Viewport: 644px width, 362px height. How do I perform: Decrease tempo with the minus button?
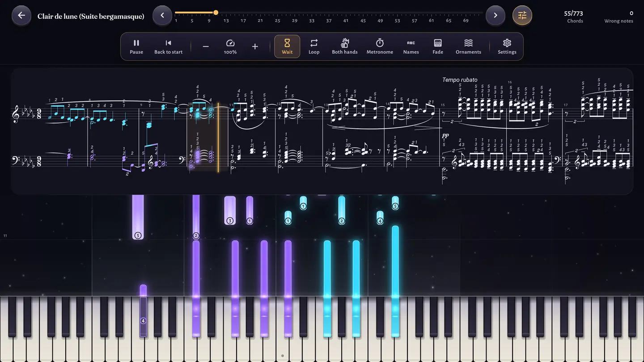206,46
